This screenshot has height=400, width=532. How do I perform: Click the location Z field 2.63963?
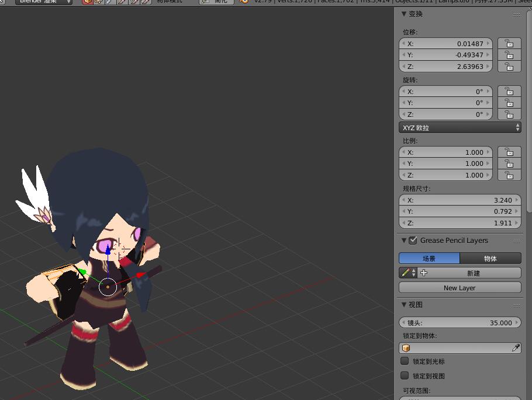(x=445, y=67)
